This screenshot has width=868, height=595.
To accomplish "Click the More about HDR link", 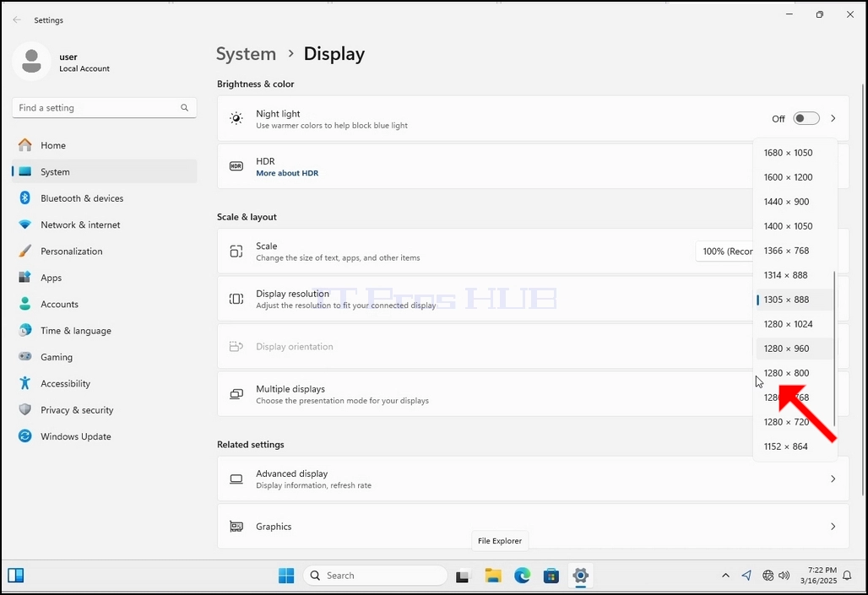I will pos(287,173).
